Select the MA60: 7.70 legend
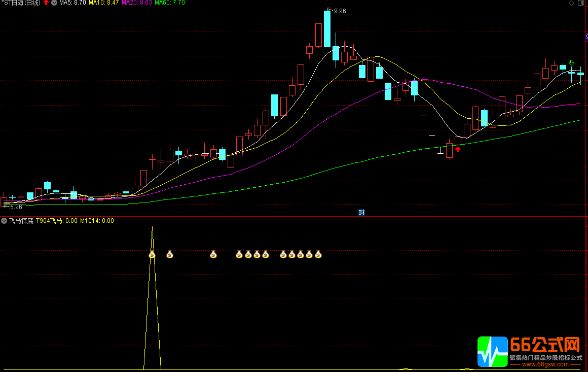 point(170,3)
